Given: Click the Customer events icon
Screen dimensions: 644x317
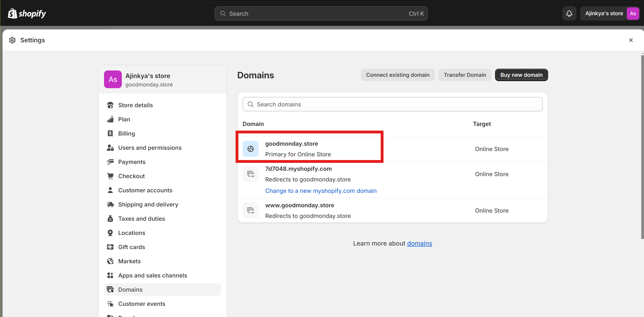Looking at the screenshot, I should 110,304.
